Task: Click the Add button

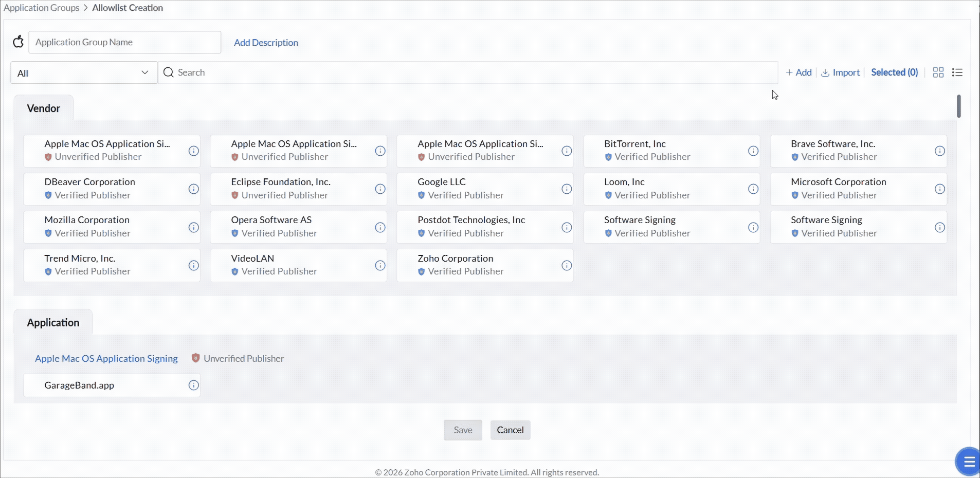Action: click(798, 72)
